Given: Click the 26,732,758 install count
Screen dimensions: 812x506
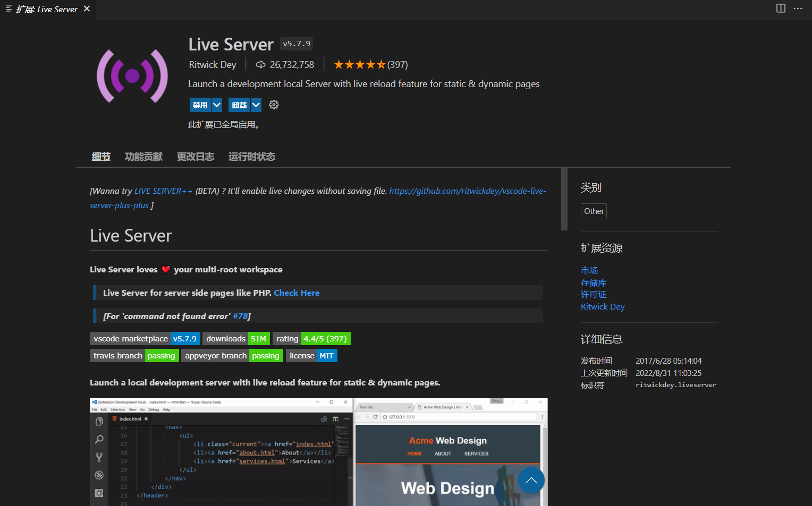Looking at the screenshot, I should coord(292,65).
